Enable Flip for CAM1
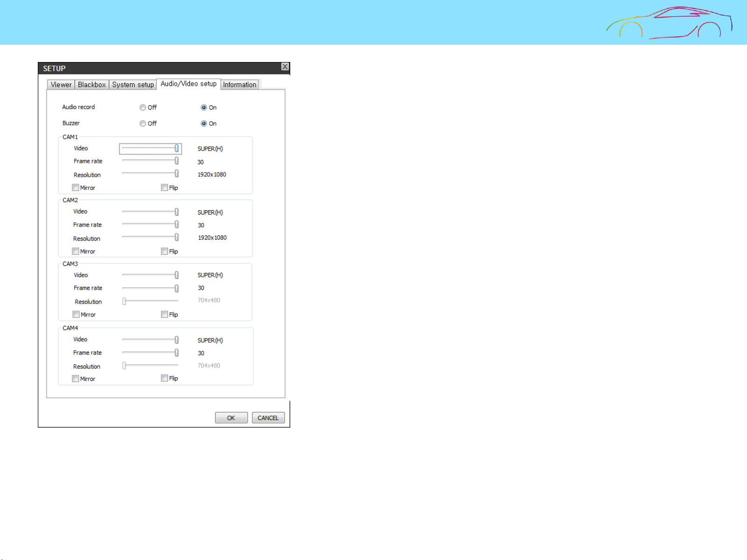The image size is (747, 560). tap(164, 187)
